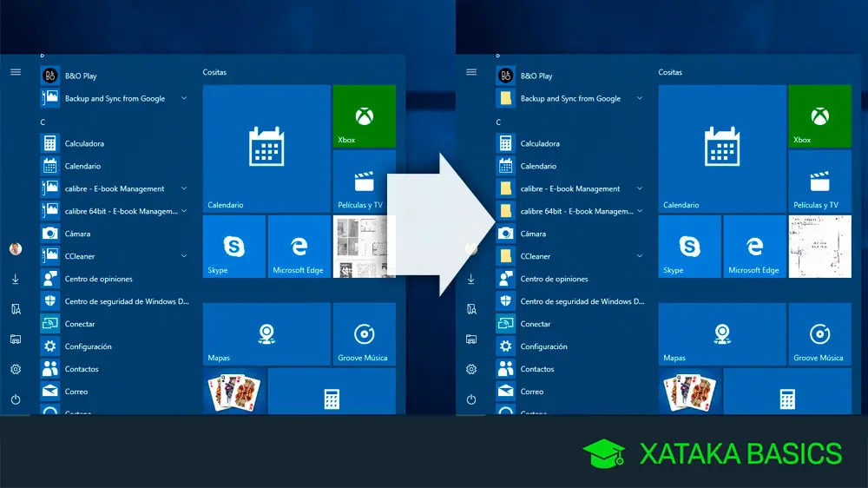The image size is (868, 488).
Task: Click letter C header in right app list
Action: (x=498, y=122)
